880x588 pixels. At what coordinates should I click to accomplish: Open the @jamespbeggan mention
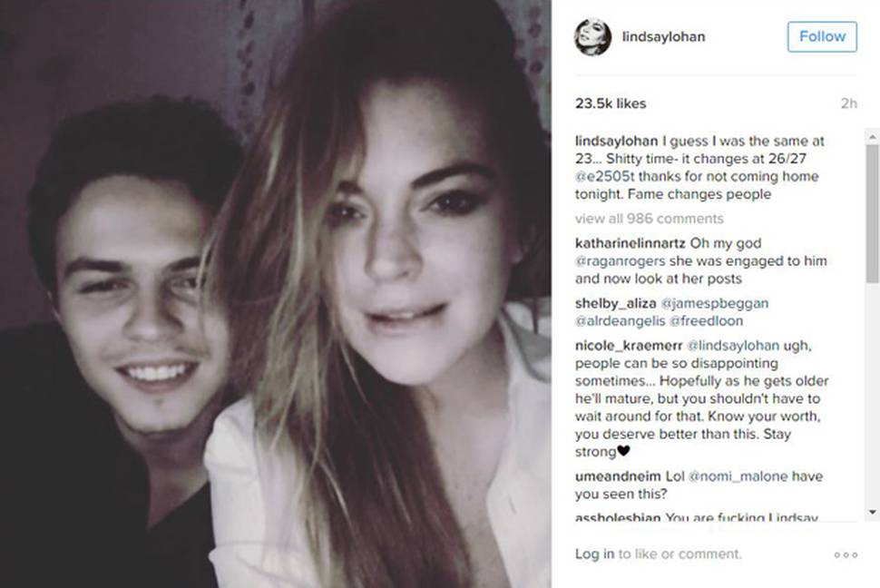coord(715,304)
